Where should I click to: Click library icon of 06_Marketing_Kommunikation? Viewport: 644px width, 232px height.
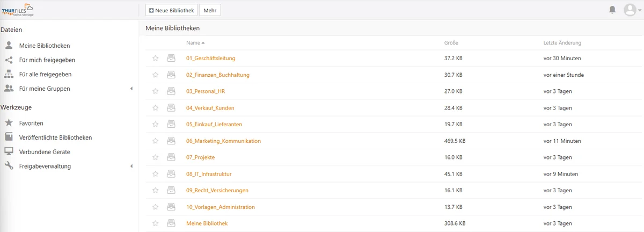pyautogui.click(x=171, y=141)
